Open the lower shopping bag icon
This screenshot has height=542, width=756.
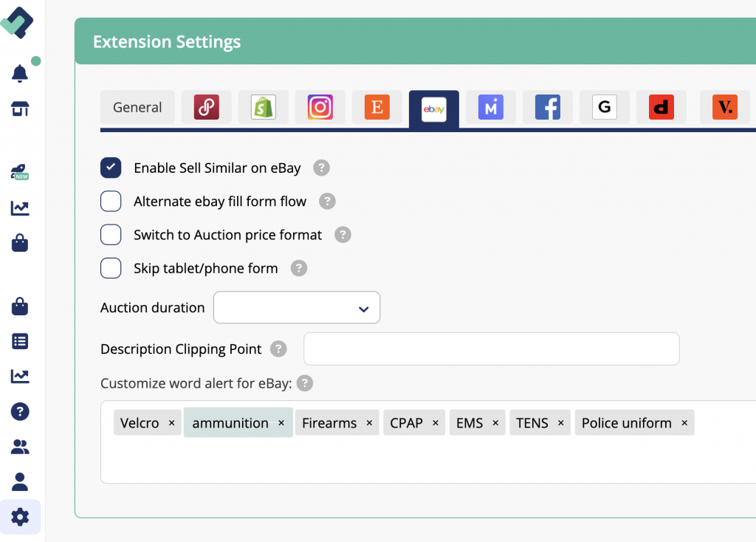coord(20,306)
